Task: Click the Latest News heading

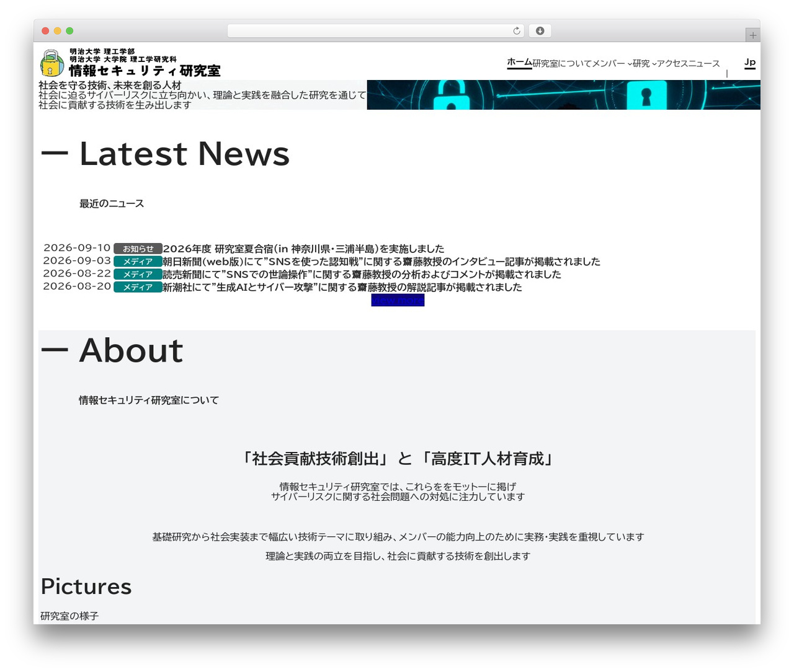Action: coord(184,154)
